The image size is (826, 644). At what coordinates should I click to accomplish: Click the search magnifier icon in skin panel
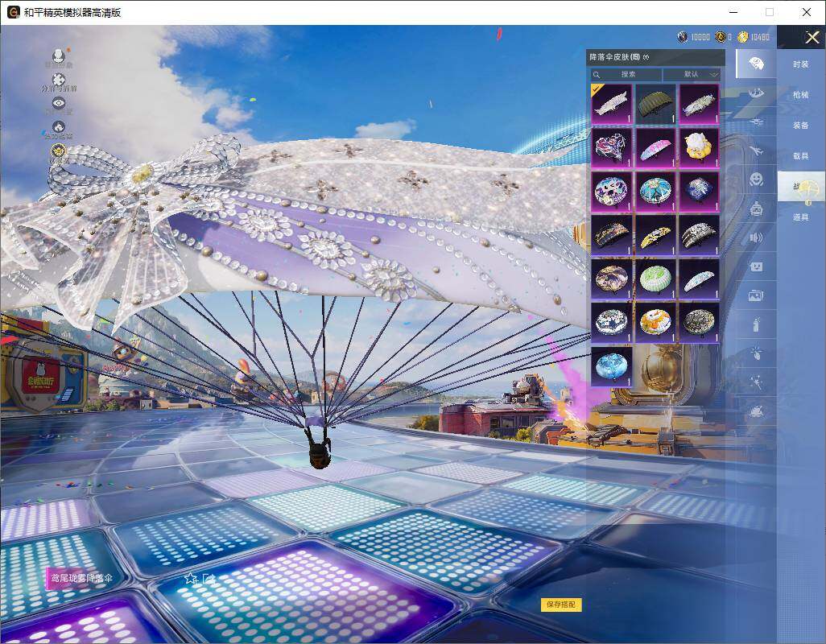pos(597,75)
